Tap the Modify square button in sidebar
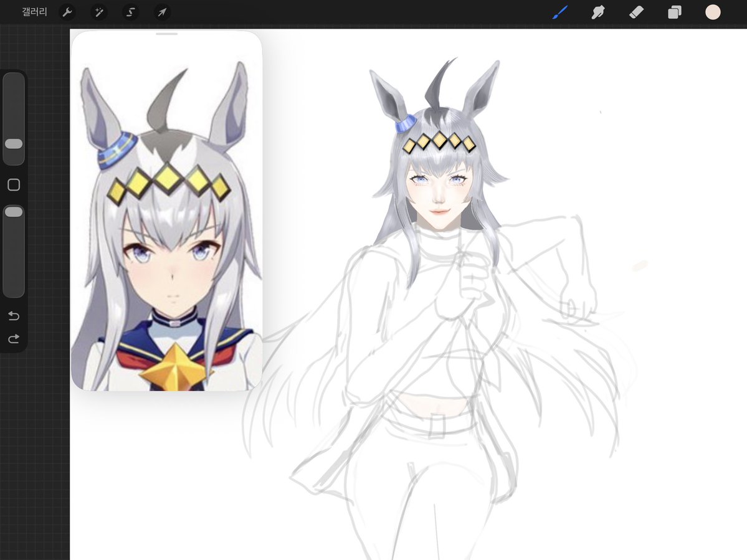 (x=14, y=185)
